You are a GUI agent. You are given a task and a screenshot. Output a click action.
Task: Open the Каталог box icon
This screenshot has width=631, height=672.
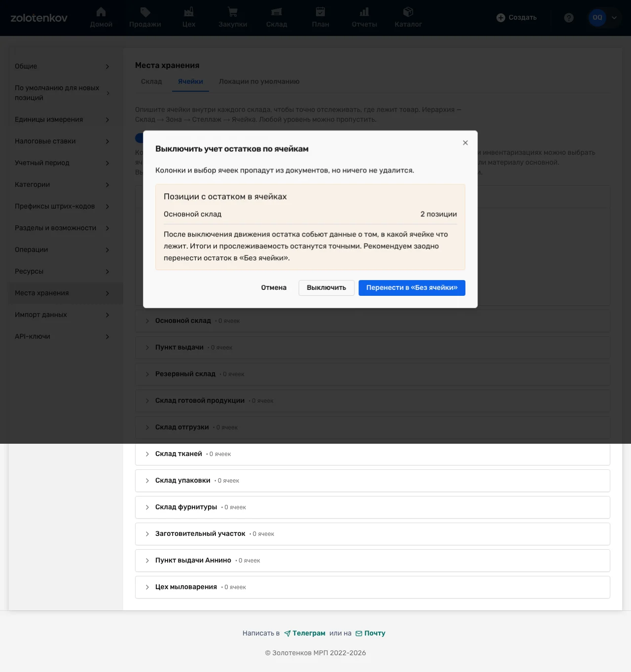[x=408, y=12]
